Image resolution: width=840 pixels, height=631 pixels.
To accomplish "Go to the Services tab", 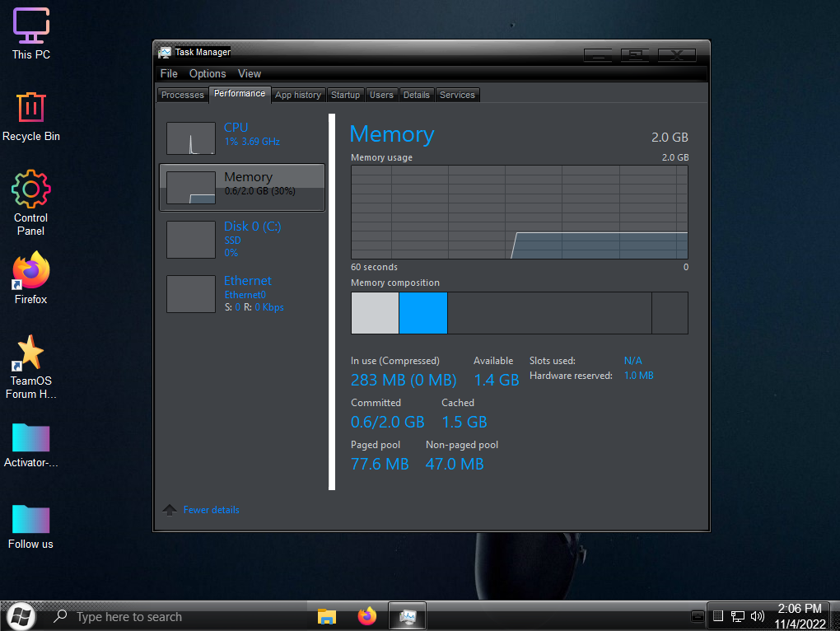I will click(457, 95).
